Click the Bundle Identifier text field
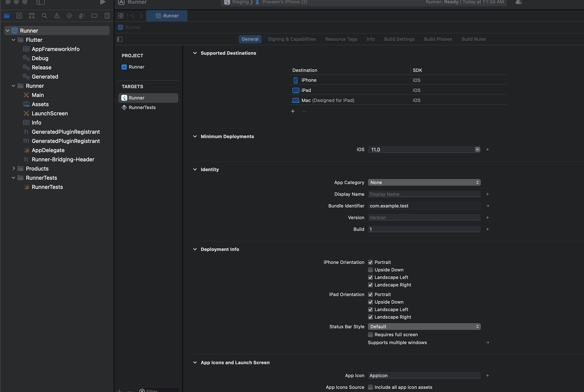Screen dimensions: 584x392 424,206
